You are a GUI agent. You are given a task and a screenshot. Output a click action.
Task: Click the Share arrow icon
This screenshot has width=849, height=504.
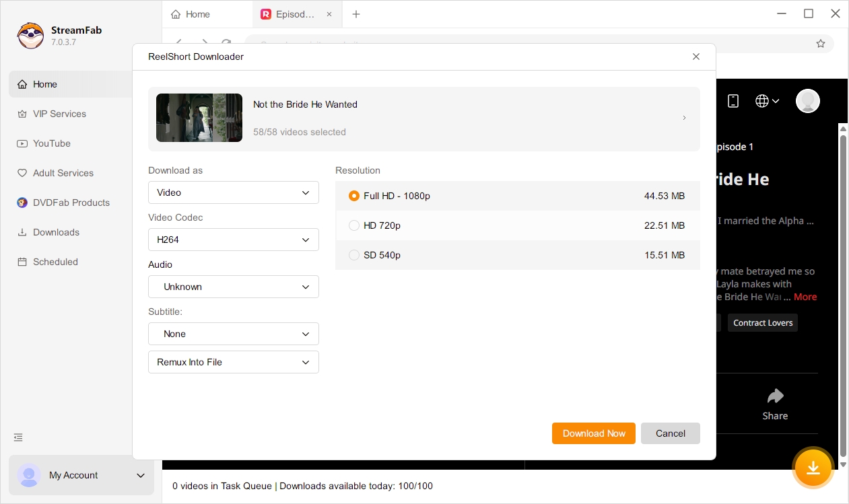click(x=775, y=396)
